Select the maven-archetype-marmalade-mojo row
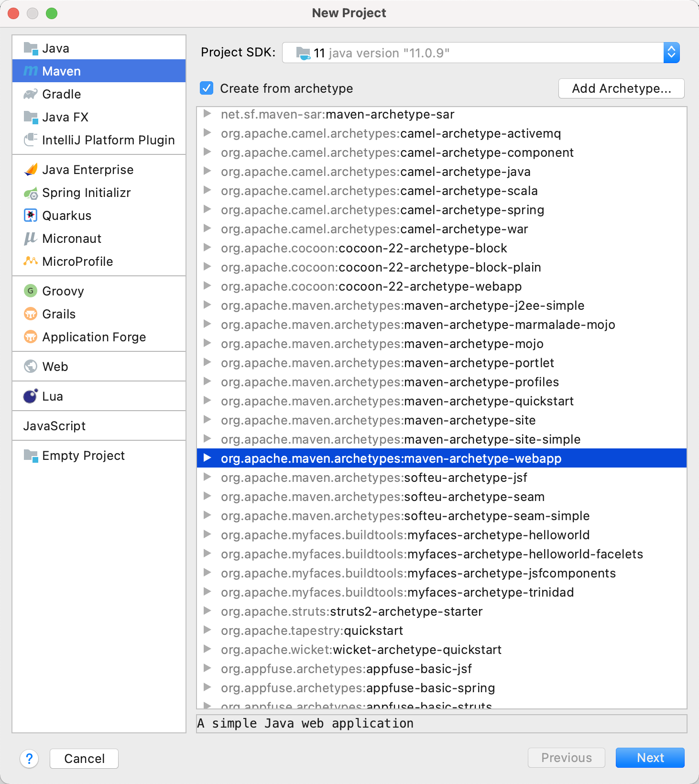 tap(442, 325)
